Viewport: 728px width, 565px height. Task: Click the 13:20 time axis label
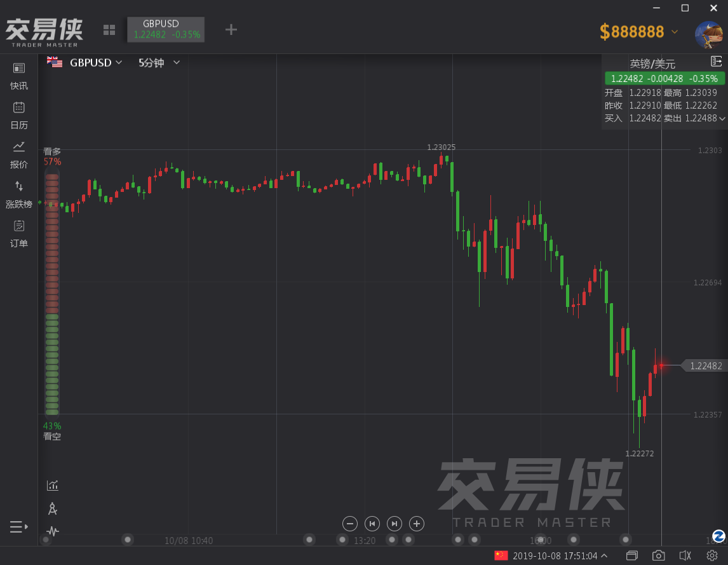(365, 540)
